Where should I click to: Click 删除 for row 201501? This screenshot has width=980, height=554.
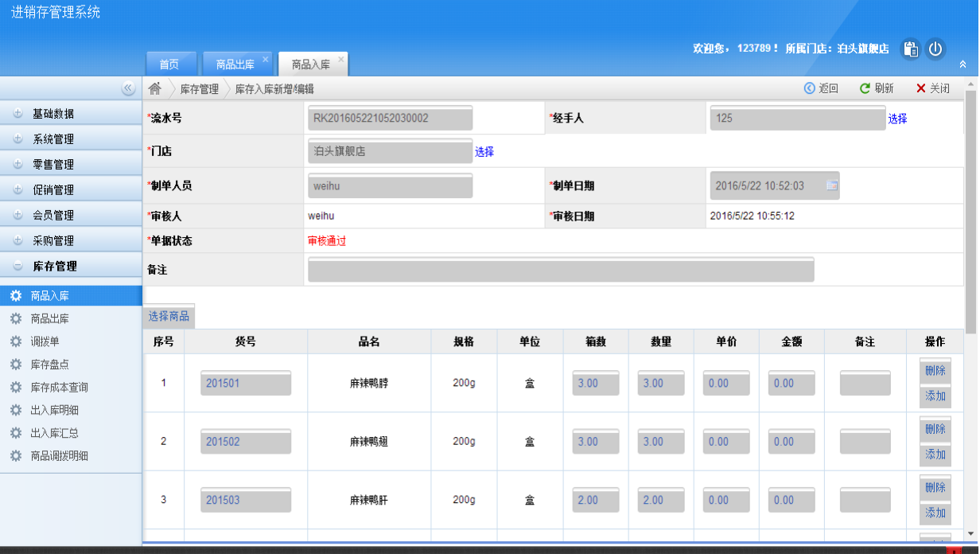[935, 371]
